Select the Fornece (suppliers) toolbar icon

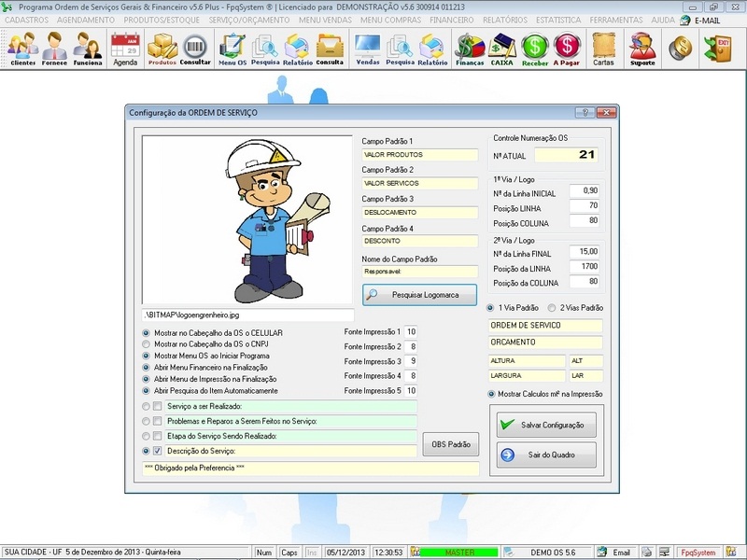tap(54, 48)
